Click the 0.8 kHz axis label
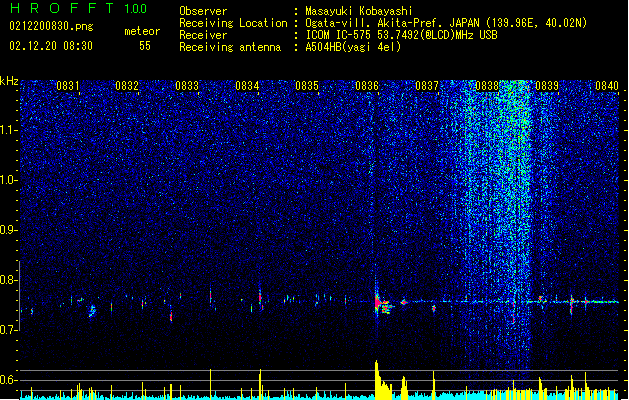This screenshot has width=629, height=400. 9,280
